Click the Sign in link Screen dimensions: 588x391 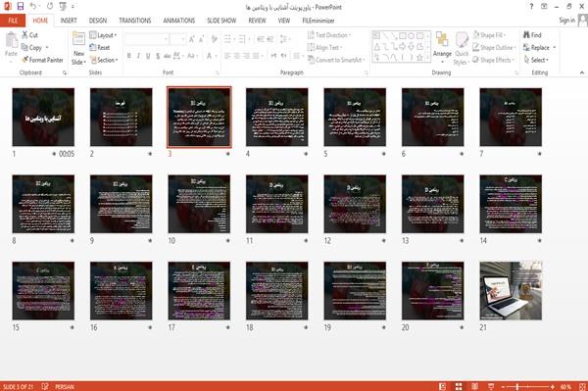coord(566,21)
